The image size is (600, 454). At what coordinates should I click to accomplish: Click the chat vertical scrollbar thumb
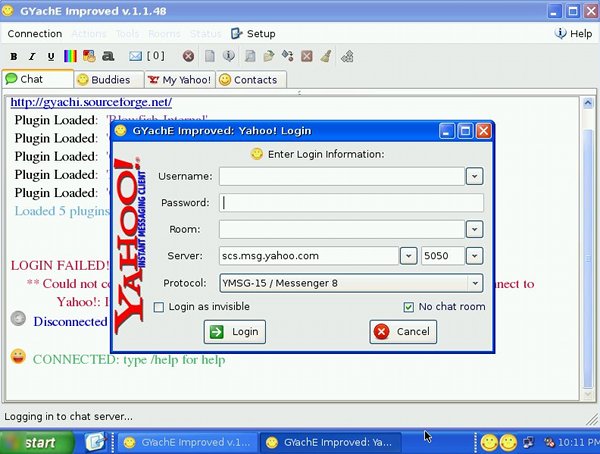coord(588,258)
